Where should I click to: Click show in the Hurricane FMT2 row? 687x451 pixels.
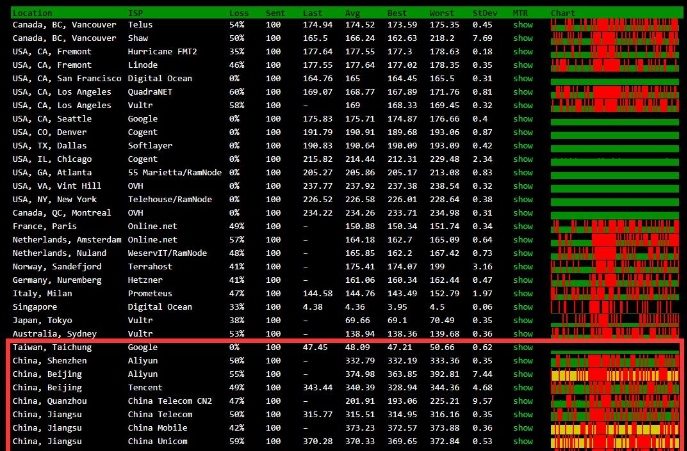click(x=523, y=52)
